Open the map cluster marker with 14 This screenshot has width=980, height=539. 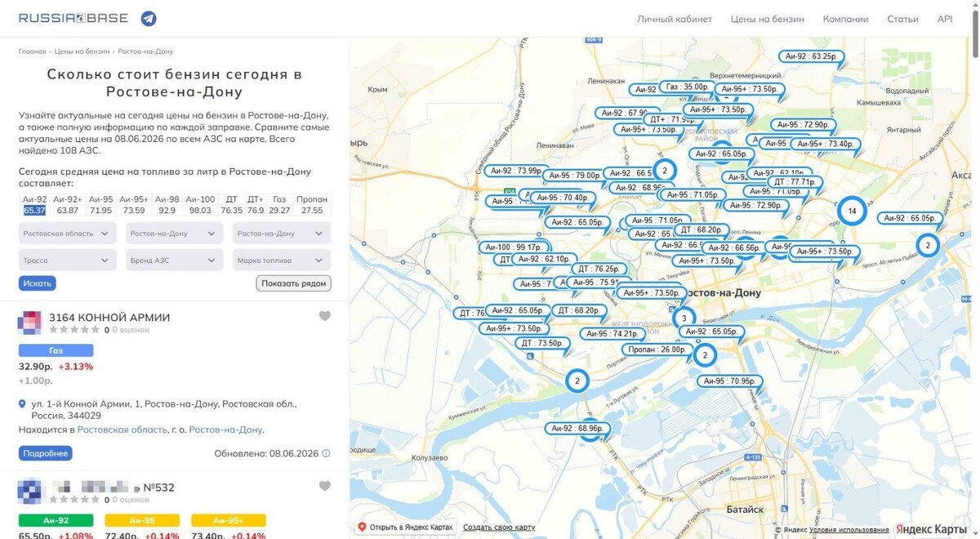click(852, 211)
